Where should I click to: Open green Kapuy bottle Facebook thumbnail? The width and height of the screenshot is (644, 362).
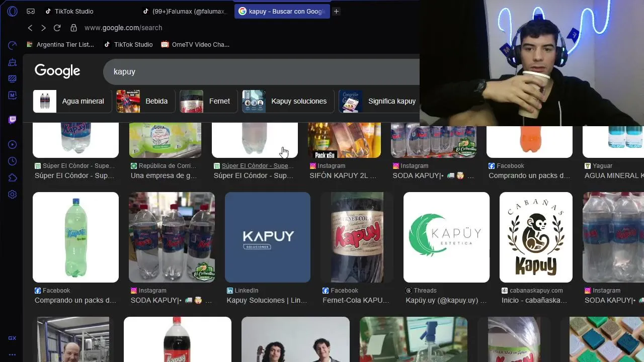[x=75, y=237]
